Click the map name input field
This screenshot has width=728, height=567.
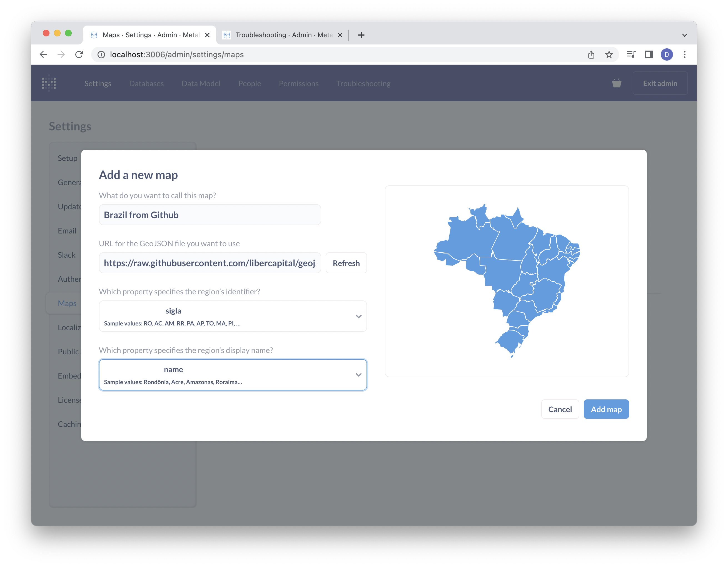[210, 215]
